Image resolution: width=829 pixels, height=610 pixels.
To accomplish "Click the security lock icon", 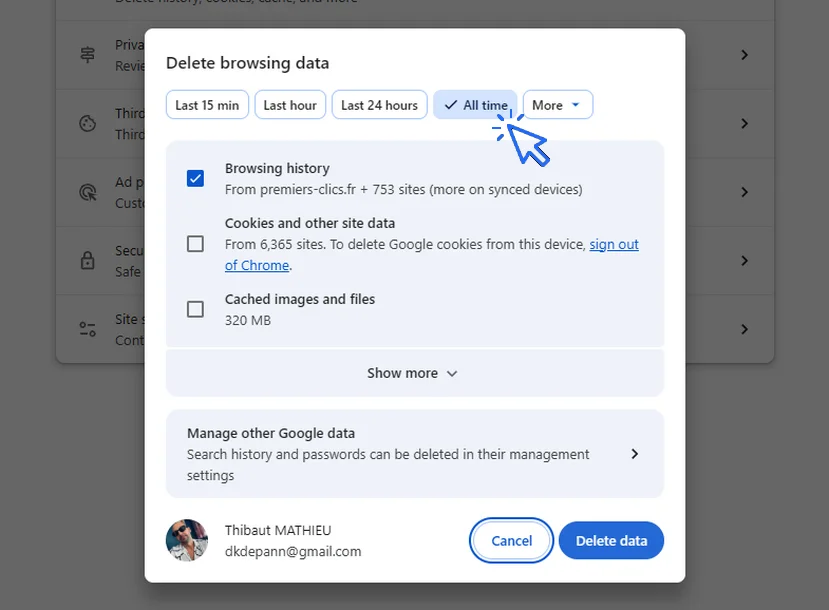I will (x=88, y=260).
